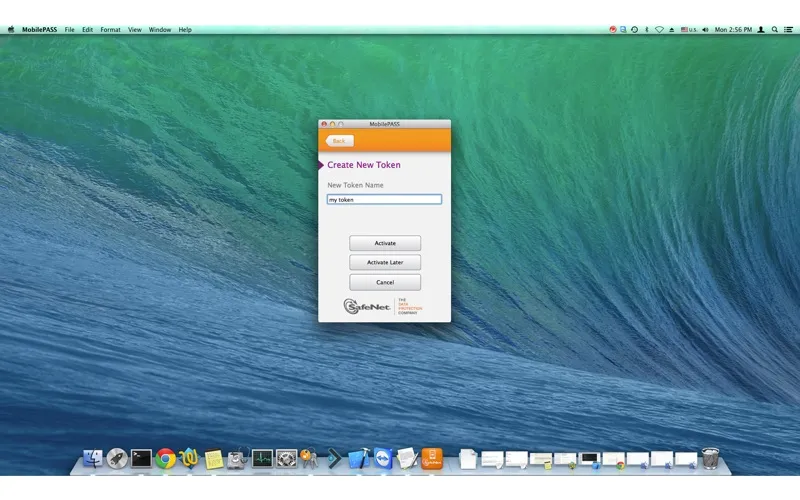The height and width of the screenshot is (500, 800).
Task: Open the Window menu
Action: (160, 30)
